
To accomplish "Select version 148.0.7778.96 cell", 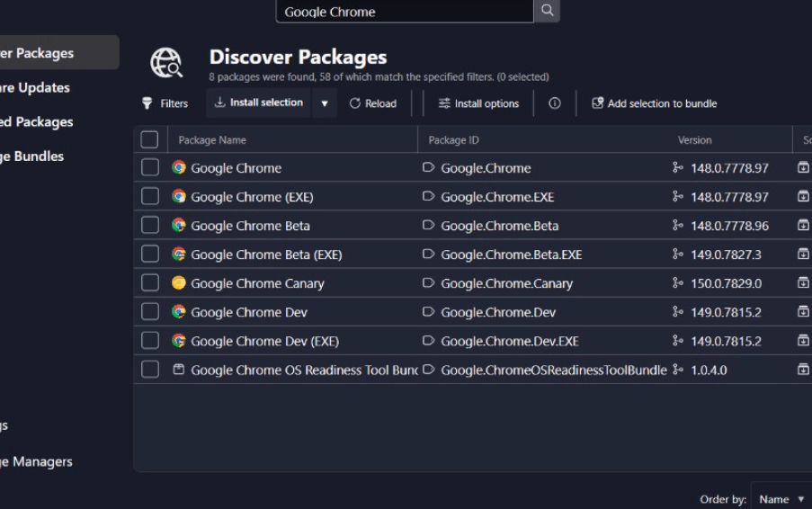I will 729,226.
